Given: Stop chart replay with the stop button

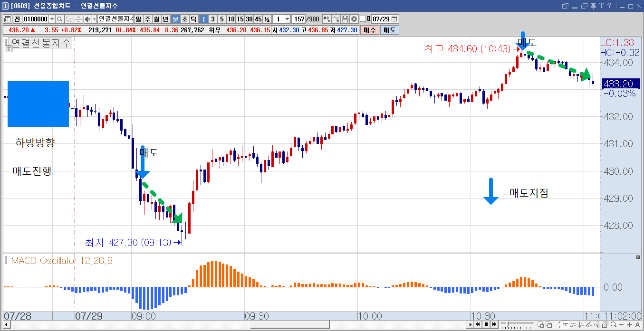Looking at the screenshot, I should point(486,325).
